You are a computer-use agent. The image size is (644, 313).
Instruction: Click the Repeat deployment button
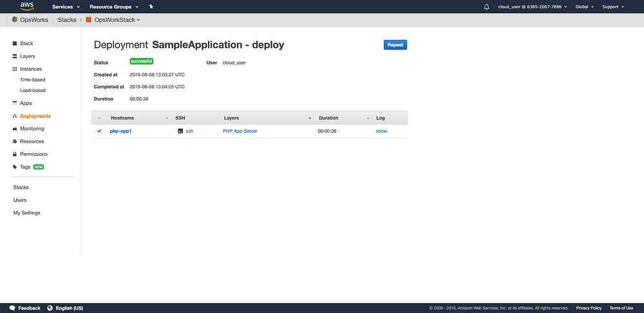coord(395,45)
